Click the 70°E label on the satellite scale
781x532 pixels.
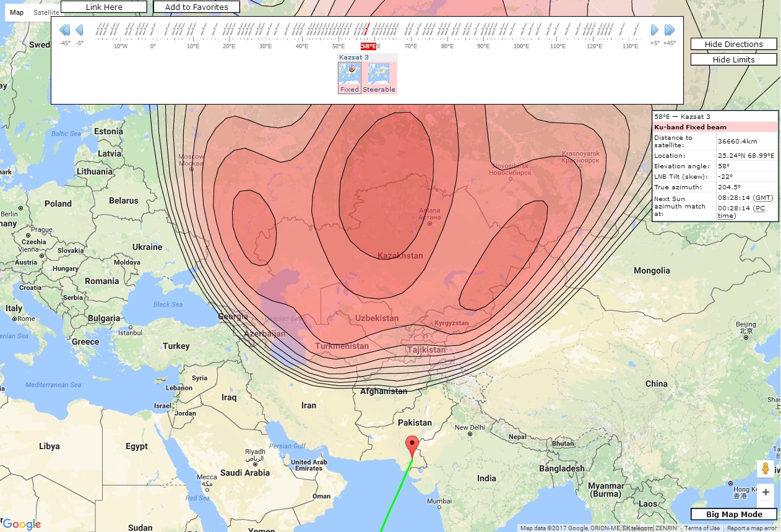[x=410, y=46]
